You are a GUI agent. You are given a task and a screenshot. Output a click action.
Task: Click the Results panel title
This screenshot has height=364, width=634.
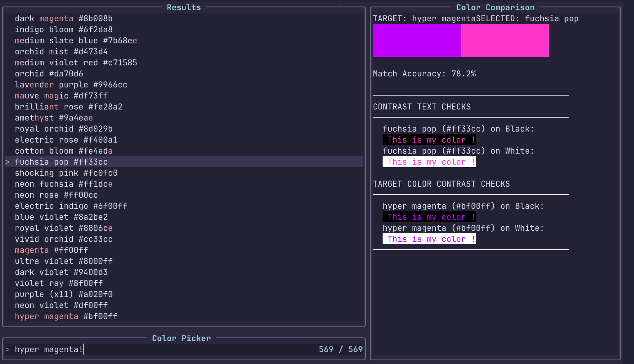pyautogui.click(x=184, y=7)
